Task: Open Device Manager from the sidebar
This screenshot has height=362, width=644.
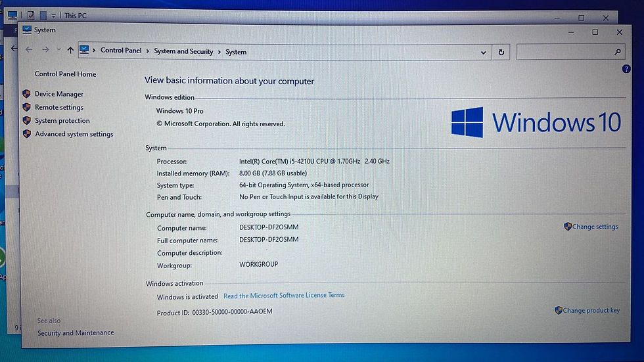Action: point(58,94)
